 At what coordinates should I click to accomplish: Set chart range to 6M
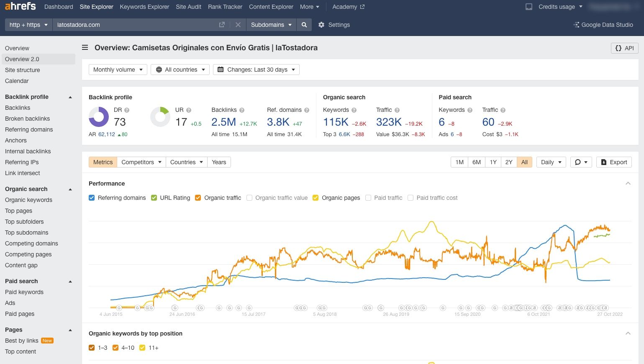[x=477, y=162]
